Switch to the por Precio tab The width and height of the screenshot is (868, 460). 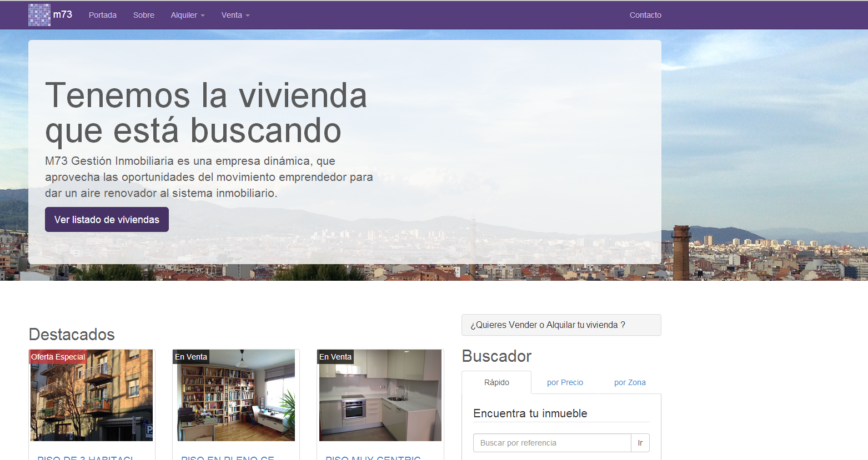click(565, 382)
